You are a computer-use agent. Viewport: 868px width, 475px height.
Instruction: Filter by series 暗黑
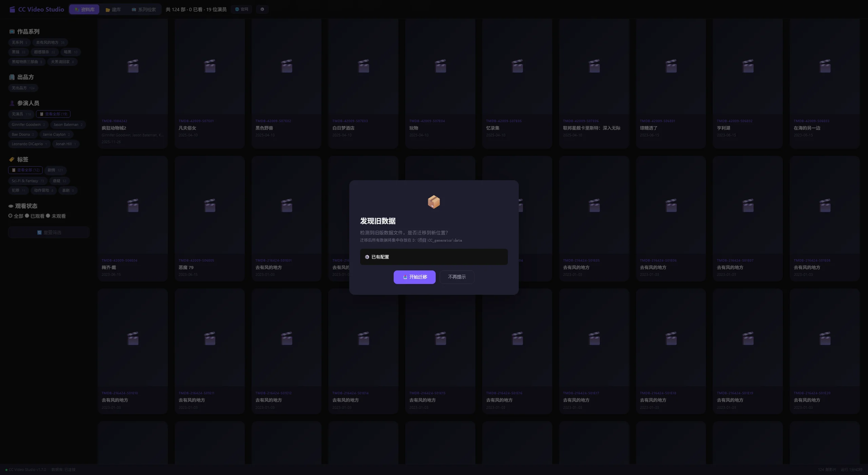[71, 52]
